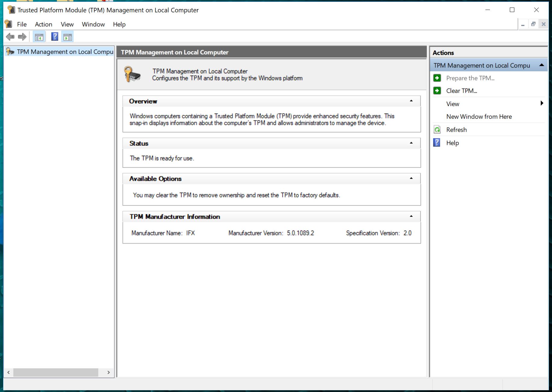This screenshot has height=392, width=552.
Task: Open the File menu
Action: click(x=22, y=24)
